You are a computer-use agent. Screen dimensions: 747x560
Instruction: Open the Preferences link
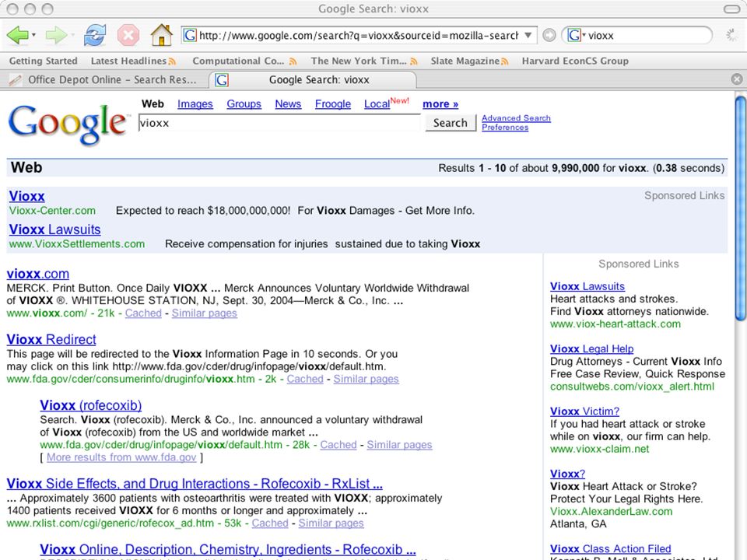[x=505, y=127]
